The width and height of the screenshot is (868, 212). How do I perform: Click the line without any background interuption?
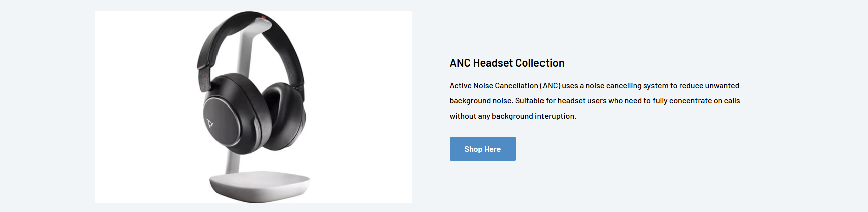click(512, 116)
